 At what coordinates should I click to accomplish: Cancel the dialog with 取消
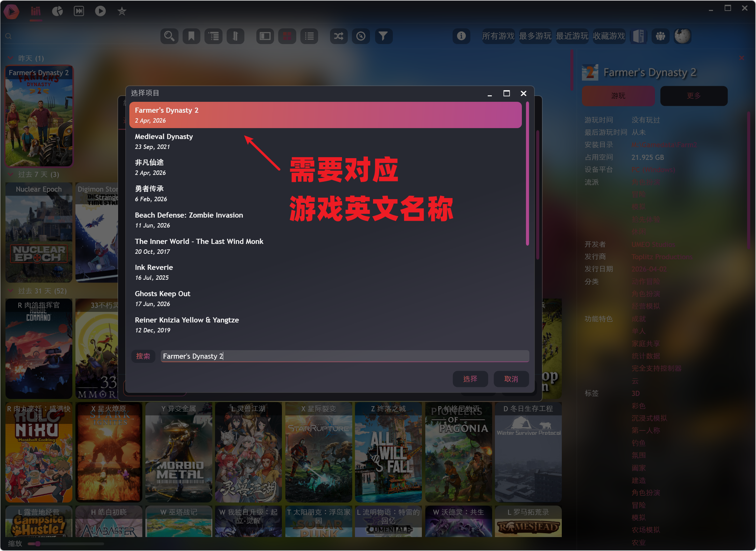[x=511, y=379]
